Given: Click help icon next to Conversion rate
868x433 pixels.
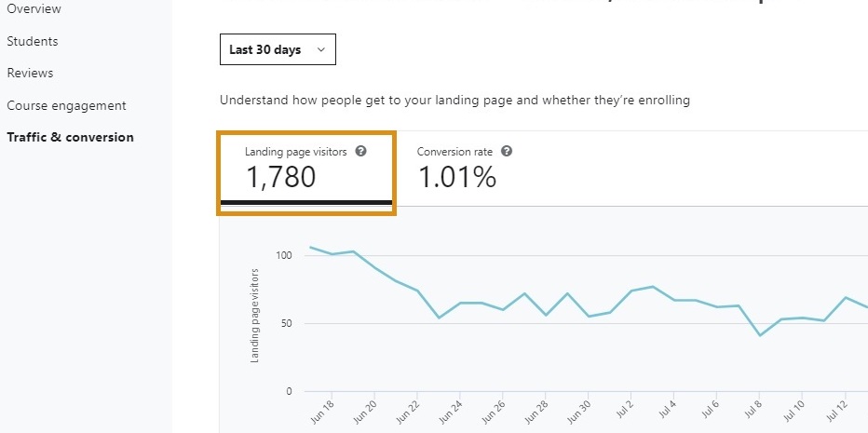Looking at the screenshot, I should 506,151.
